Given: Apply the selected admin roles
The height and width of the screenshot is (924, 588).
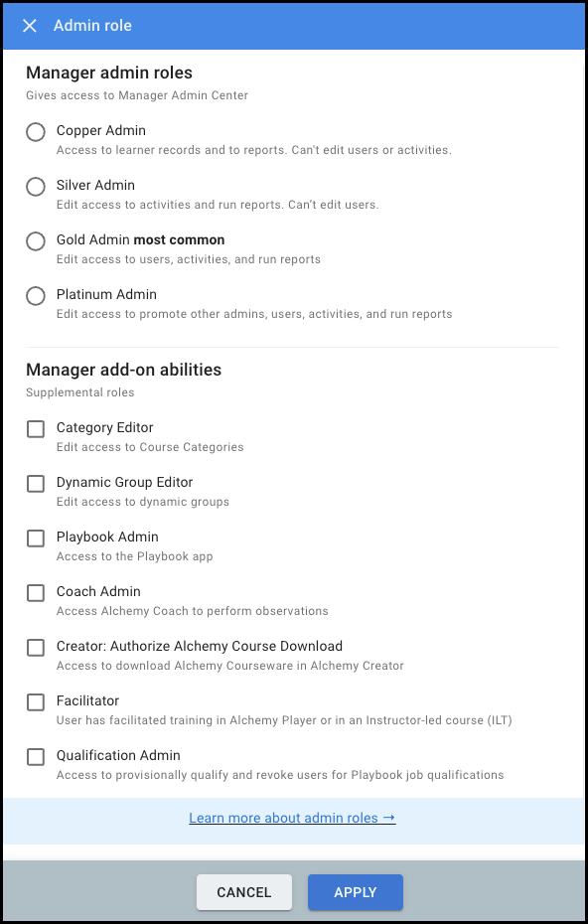Looking at the screenshot, I should coord(355,891).
